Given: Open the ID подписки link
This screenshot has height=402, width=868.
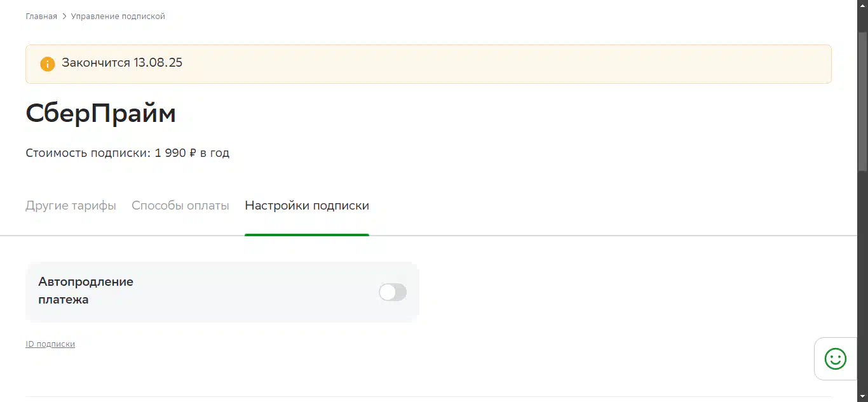Looking at the screenshot, I should point(50,344).
